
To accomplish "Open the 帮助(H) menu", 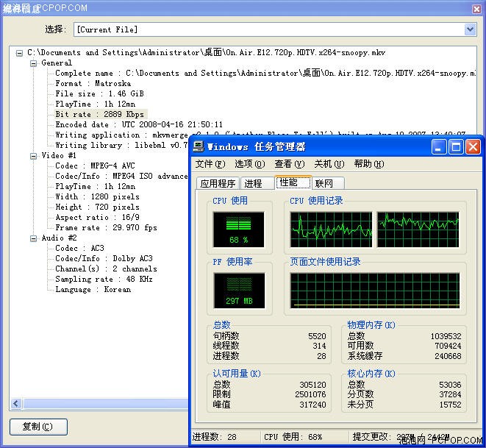I will (x=369, y=164).
